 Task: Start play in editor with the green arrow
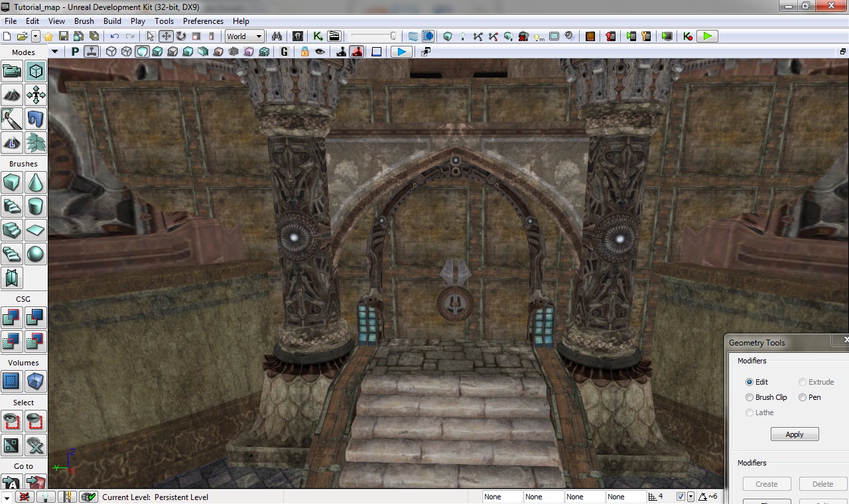coord(707,36)
